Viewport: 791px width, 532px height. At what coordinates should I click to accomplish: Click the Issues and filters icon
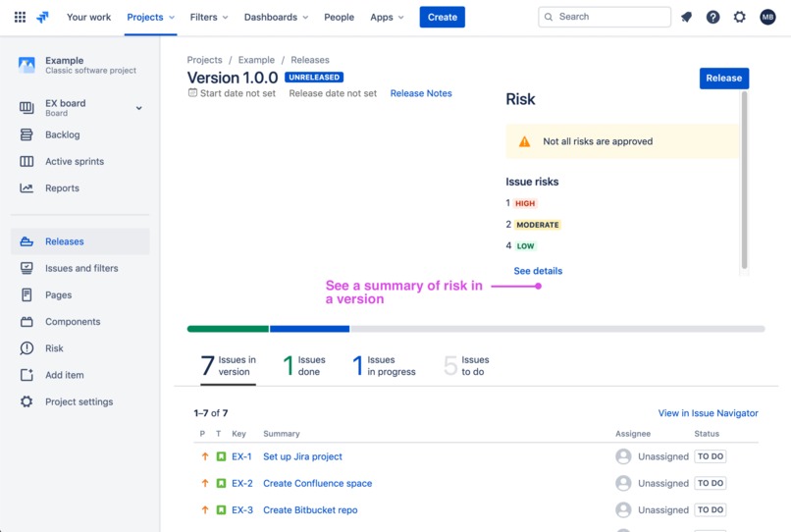(x=26, y=268)
